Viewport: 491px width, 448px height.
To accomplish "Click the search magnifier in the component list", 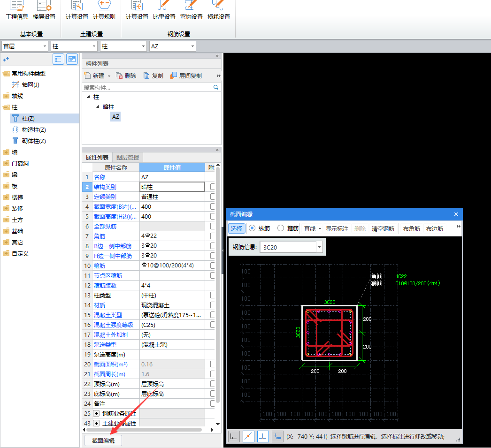I will (216, 87).
